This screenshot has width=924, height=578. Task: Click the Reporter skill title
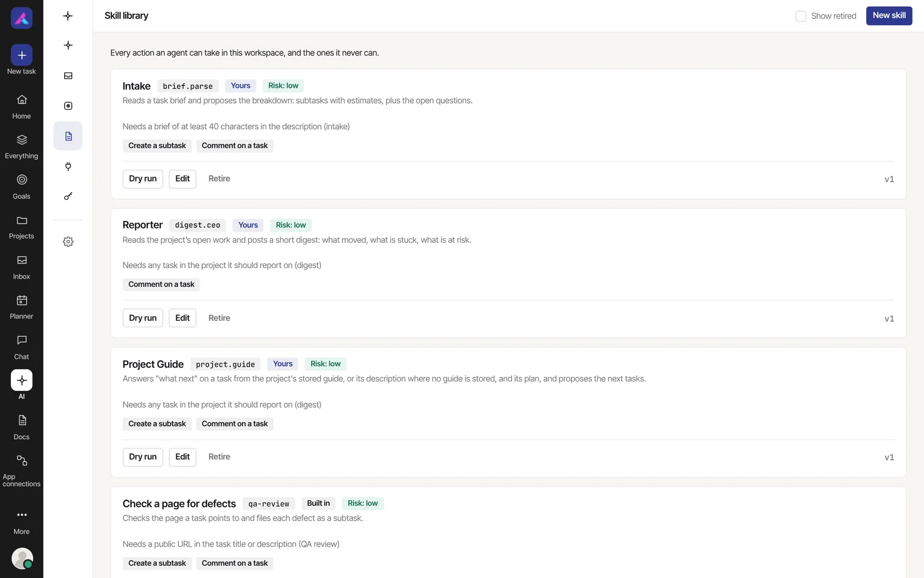coord(143,225)
